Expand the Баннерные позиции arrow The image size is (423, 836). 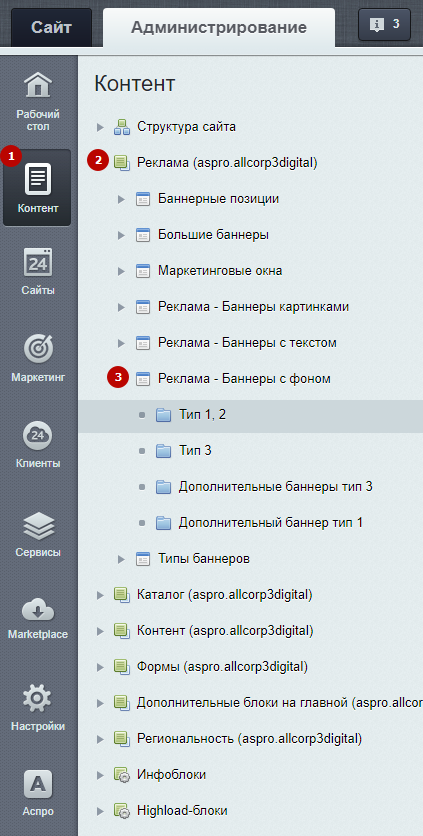pos(121,199)
